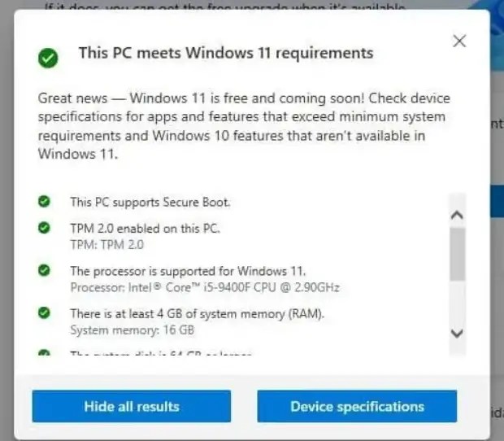Close the Windows 11 requirements dialog

(459, 41)
